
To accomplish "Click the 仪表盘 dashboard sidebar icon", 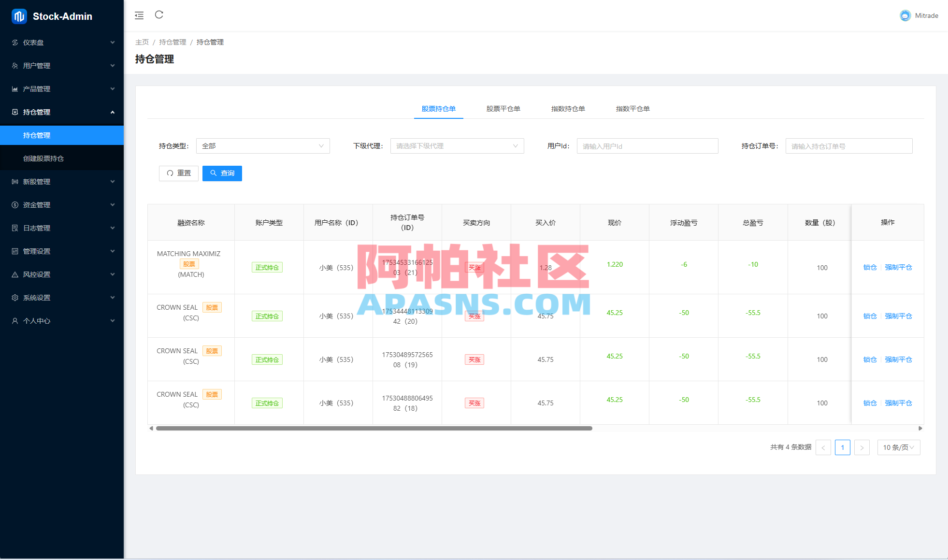I will coord(15,43).
